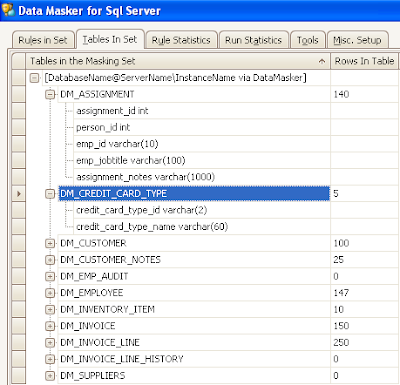Expand the DM_INVOICE_LINE table node
The height and width of the screenshot is (385, 400).
click(x=50, y=342)
